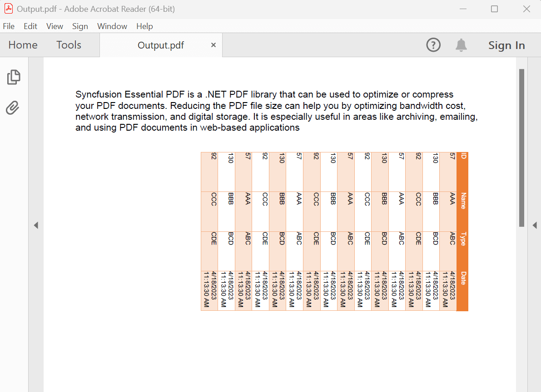Viewport: 541px width, 392px height.
Task: Open the Help menu
Action: [144, 26]
